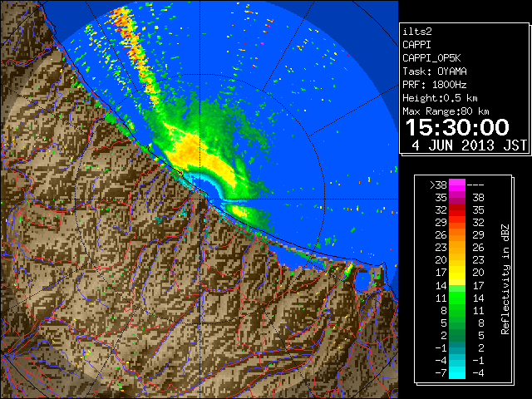Screen dimensions: 532x399
Task: Pick the orange 26–29 dBZ legend swatch
Action: pos(457,235)
